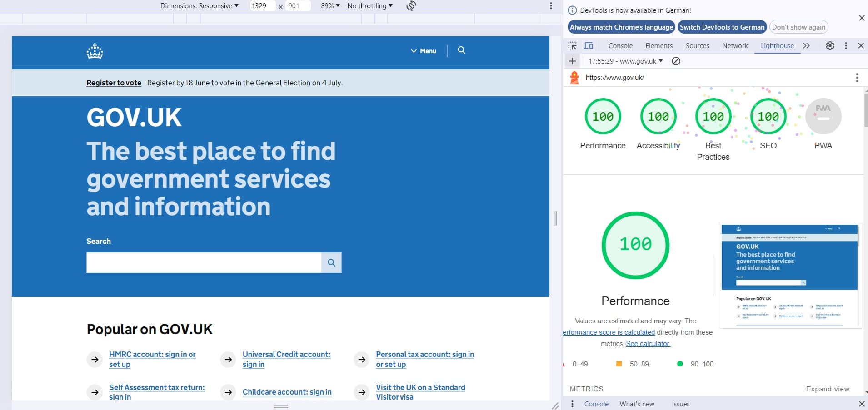868x410 pixels.
Task: Click Always match Chrome's language button
Action: 621,27
